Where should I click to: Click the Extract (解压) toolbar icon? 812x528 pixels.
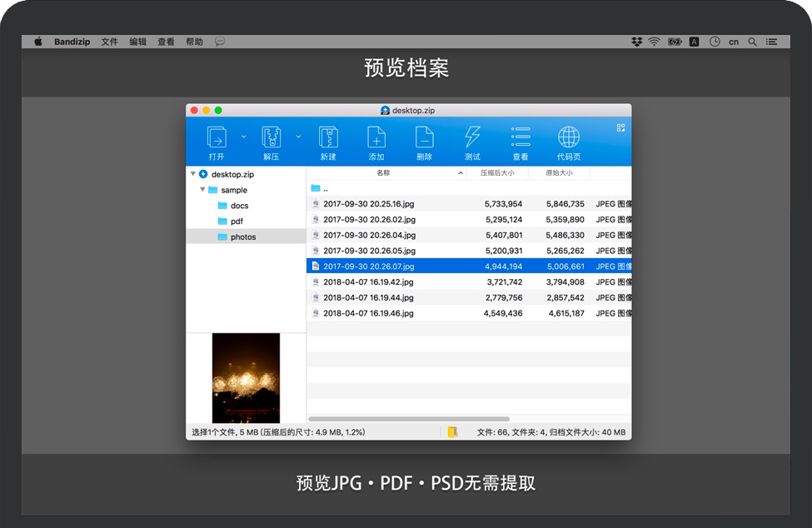click(271, 137)
